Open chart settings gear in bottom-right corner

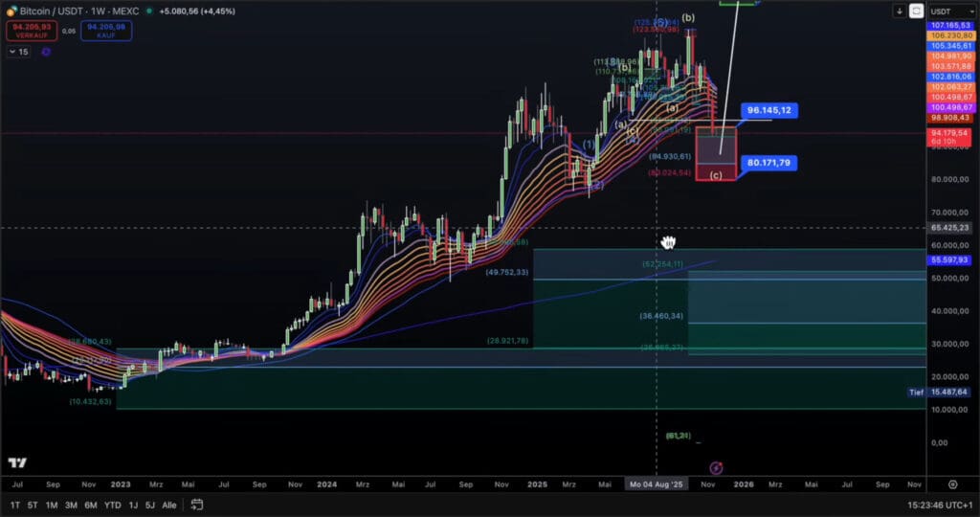952,484
